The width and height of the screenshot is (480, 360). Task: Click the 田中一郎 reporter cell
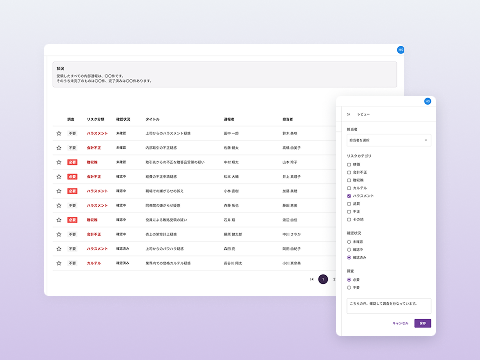[x=231, y=133]
